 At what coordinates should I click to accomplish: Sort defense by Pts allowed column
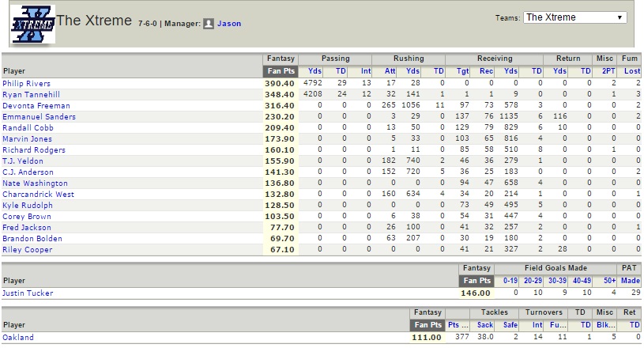[458, 325]
